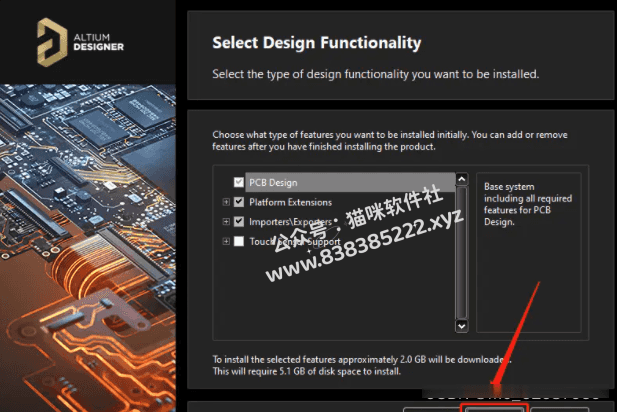Click the Base system description text
This screenshot has height=412, width=617.
pyautogui.click(x=528, y=204)
